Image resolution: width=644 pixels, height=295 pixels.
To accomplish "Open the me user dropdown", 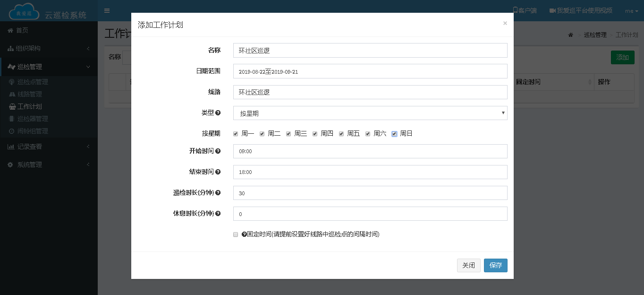I will click(x=631, y=10).
